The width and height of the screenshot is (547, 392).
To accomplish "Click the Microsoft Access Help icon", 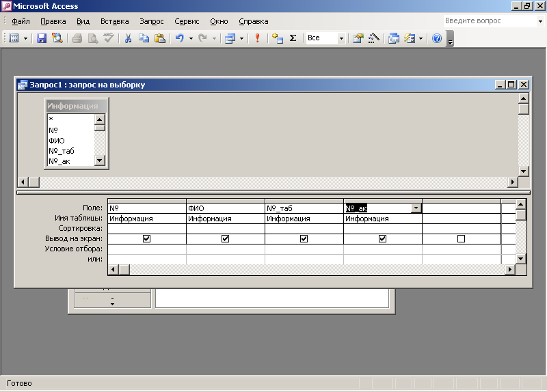I will pos(437,38).
